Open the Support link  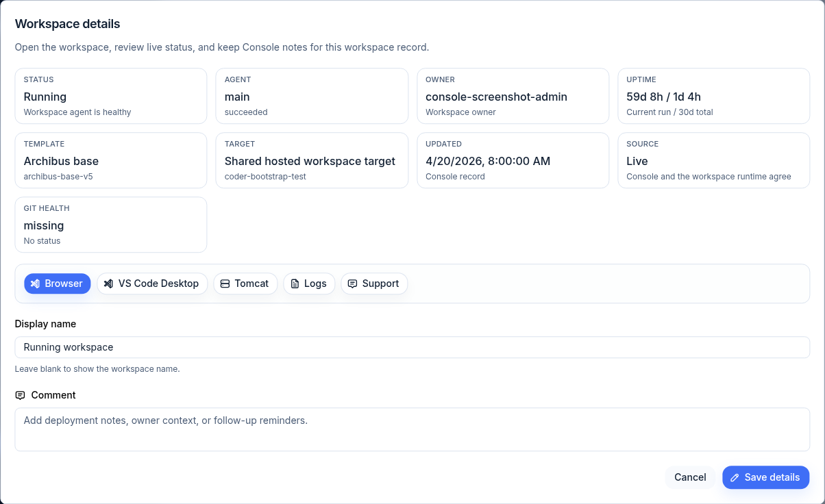pos(374,283)
